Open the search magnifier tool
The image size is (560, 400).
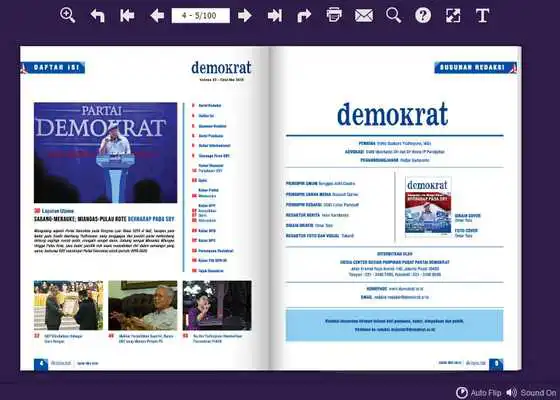pyautogui.click(x=393, y=15)
